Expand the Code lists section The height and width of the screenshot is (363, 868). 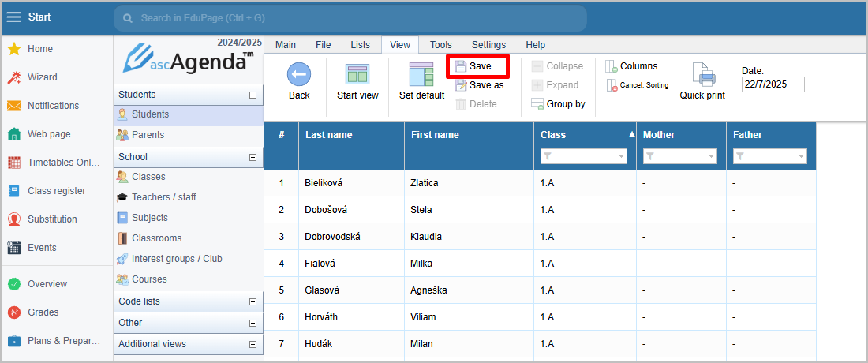tap(253, 302)
